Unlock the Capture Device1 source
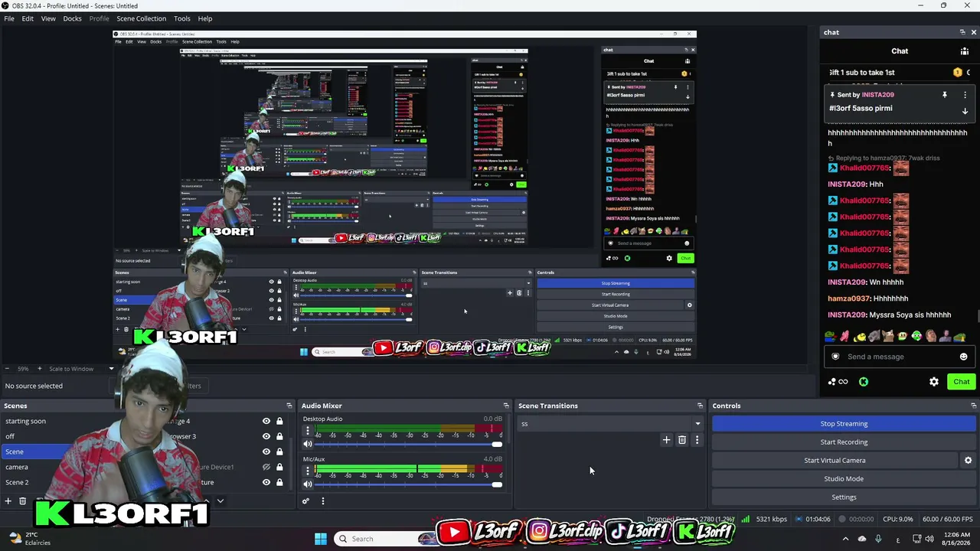This screenshot has width=980, height=551. click(x=279, y=467)
